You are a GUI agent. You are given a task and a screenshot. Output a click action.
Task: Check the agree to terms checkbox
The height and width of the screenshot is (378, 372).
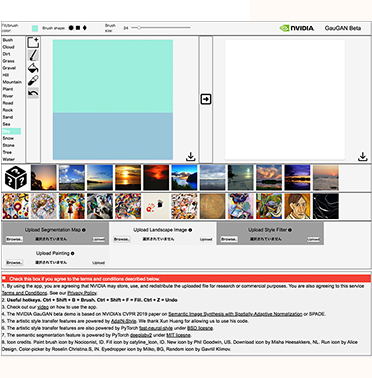4,278
